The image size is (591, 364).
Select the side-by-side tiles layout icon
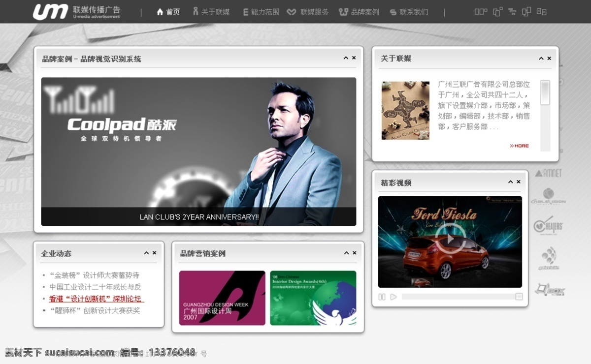(481, 11)
